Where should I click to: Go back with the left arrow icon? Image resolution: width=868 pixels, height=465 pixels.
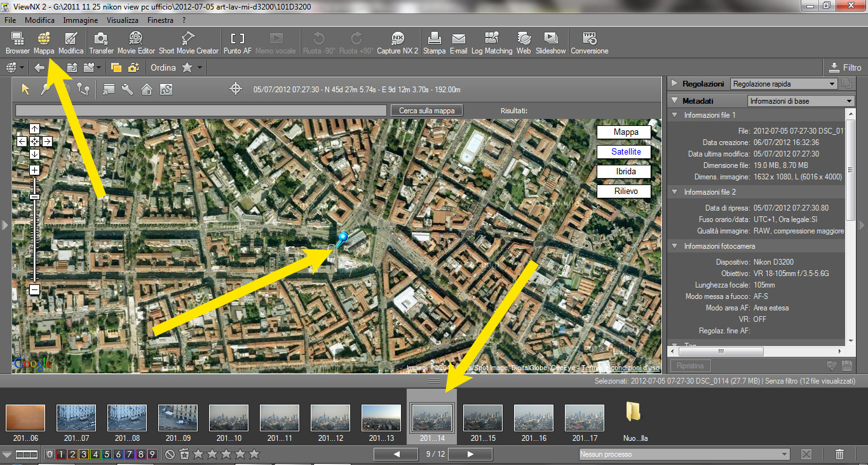pyautogui.click(x=39, y=67)
